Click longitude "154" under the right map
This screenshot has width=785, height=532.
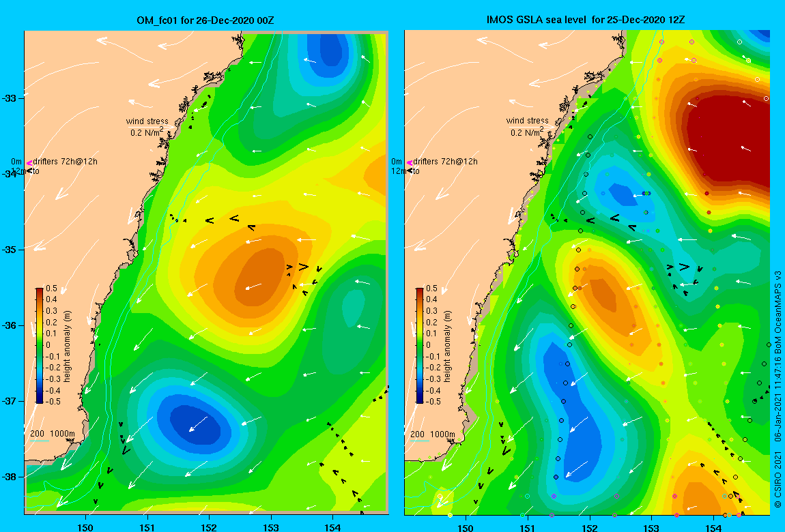(x=713, y=527)
